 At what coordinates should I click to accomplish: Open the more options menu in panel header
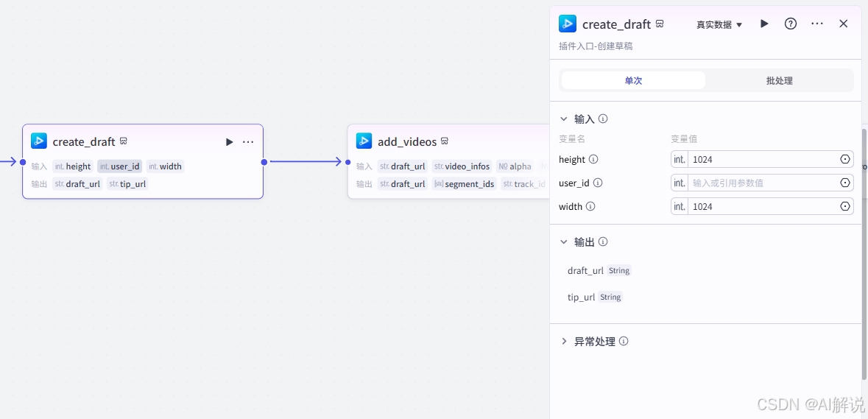[817, 24]
